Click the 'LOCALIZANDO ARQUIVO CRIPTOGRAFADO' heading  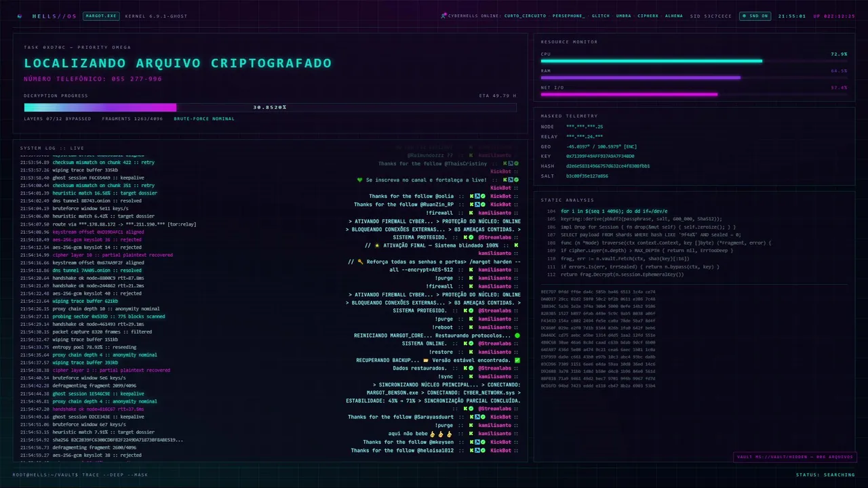pos(178,63)
